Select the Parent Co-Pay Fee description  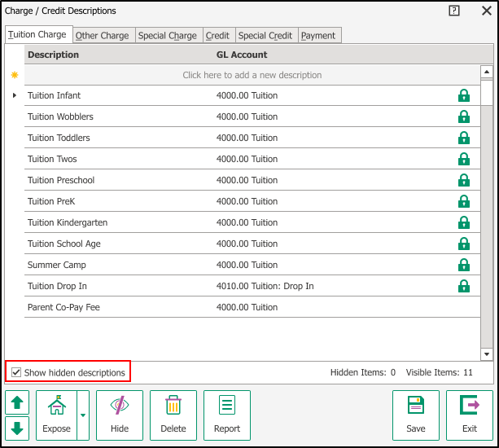63,307
